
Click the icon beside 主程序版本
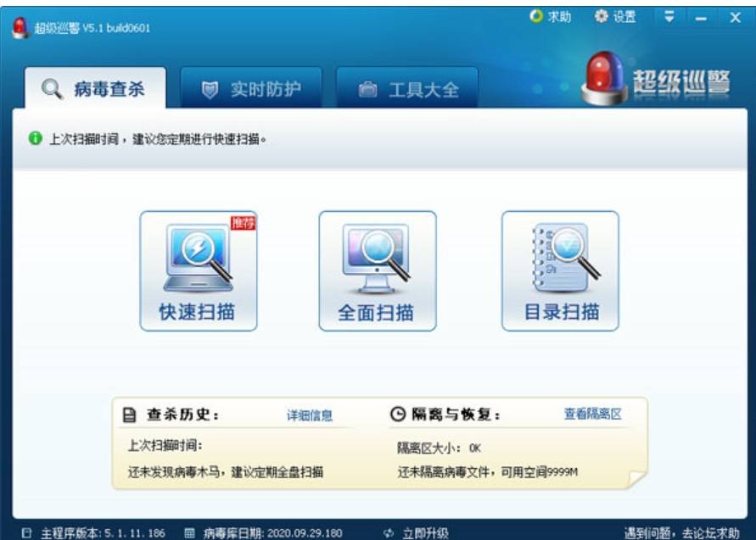pos(27,532)
